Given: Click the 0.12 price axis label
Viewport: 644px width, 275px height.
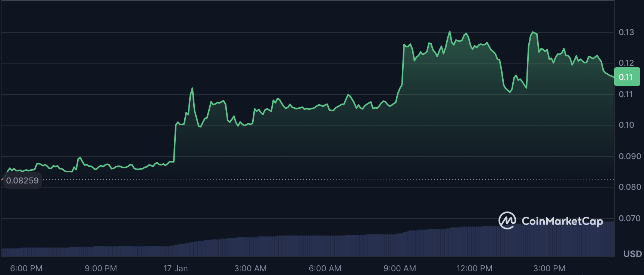Looking at the screenshot, I should 626,63.
